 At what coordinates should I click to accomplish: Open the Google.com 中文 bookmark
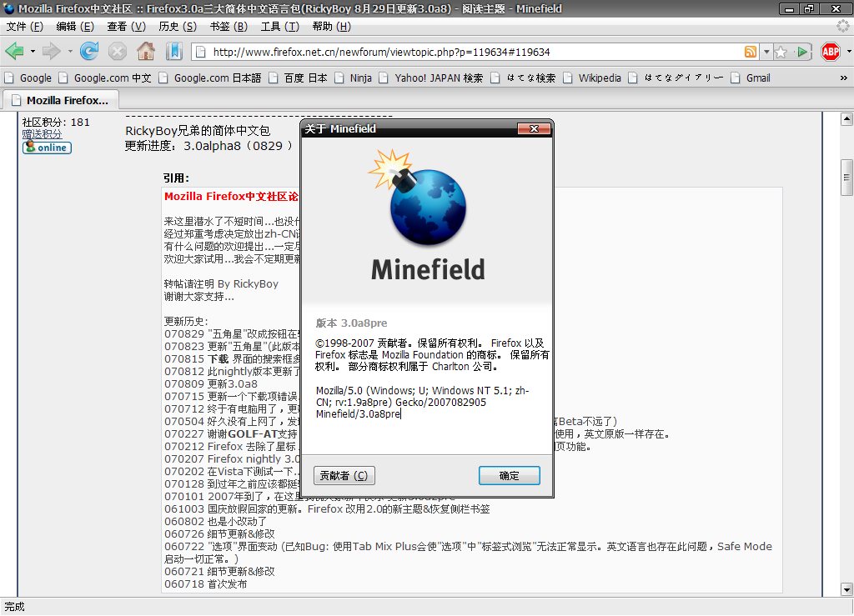pyautogui.click(x=106, y=78)
